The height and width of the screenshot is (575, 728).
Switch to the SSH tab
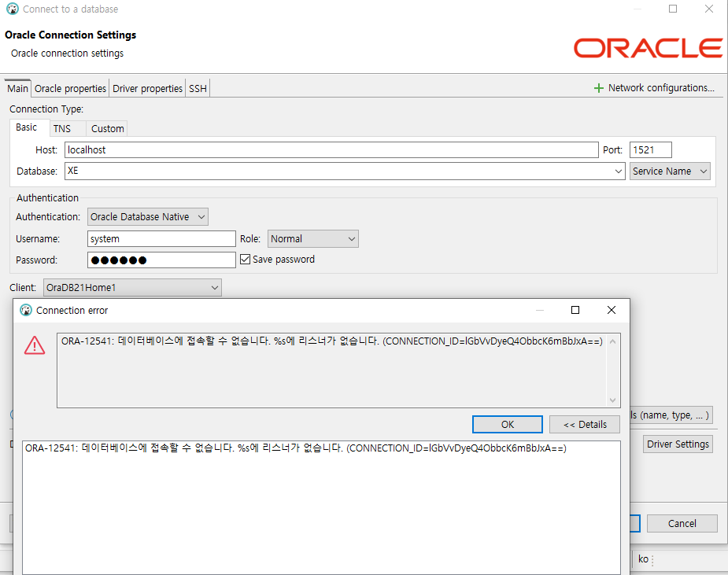(198, 89)
